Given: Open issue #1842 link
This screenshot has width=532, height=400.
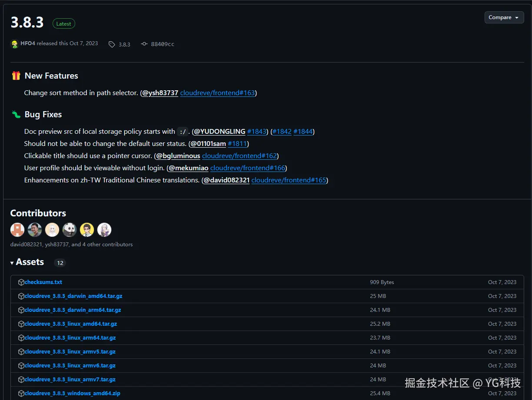Looking at the screenshot, I should tap(282, 132).
